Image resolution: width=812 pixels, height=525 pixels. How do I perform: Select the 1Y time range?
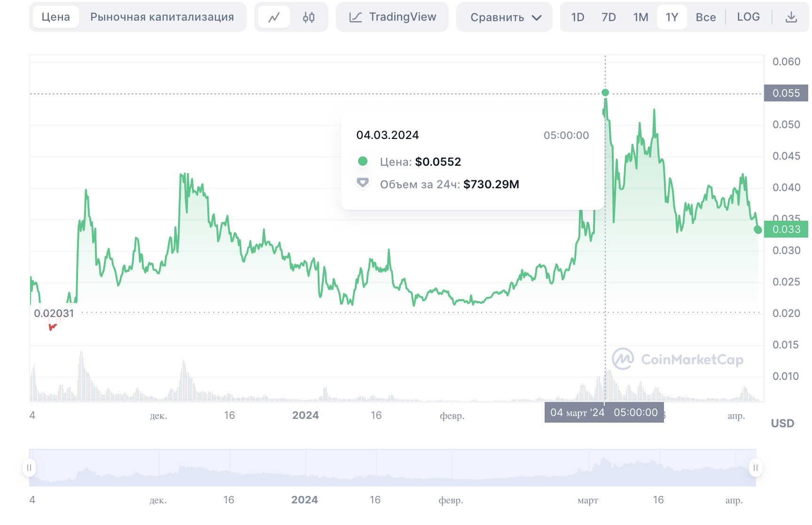click(x=672, y=17)
